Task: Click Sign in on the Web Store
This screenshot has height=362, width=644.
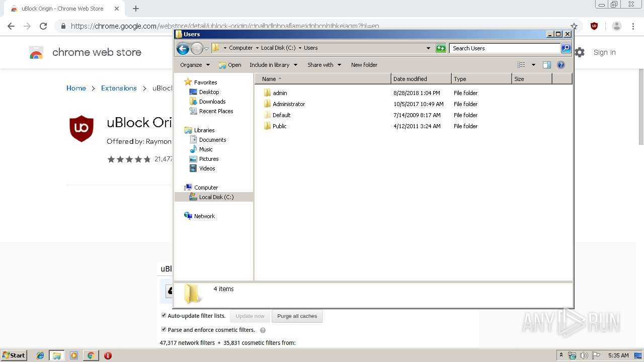Action: click(x=604, y=52)
